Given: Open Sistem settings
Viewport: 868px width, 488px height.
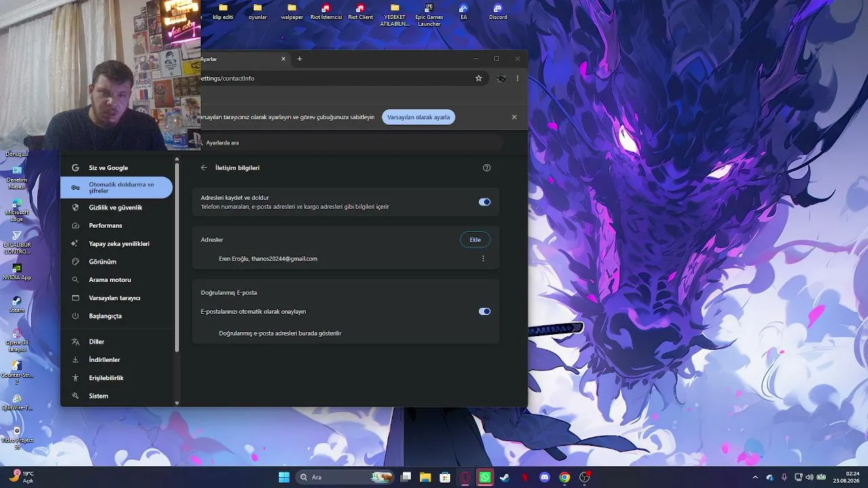Looking at the screenshot, I should point(117,396).
